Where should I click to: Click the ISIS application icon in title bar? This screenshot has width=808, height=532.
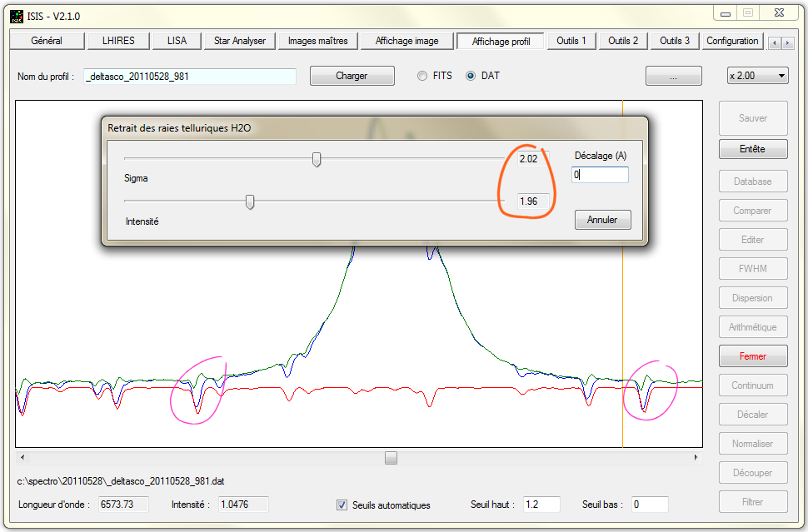(x=17, y=15)
